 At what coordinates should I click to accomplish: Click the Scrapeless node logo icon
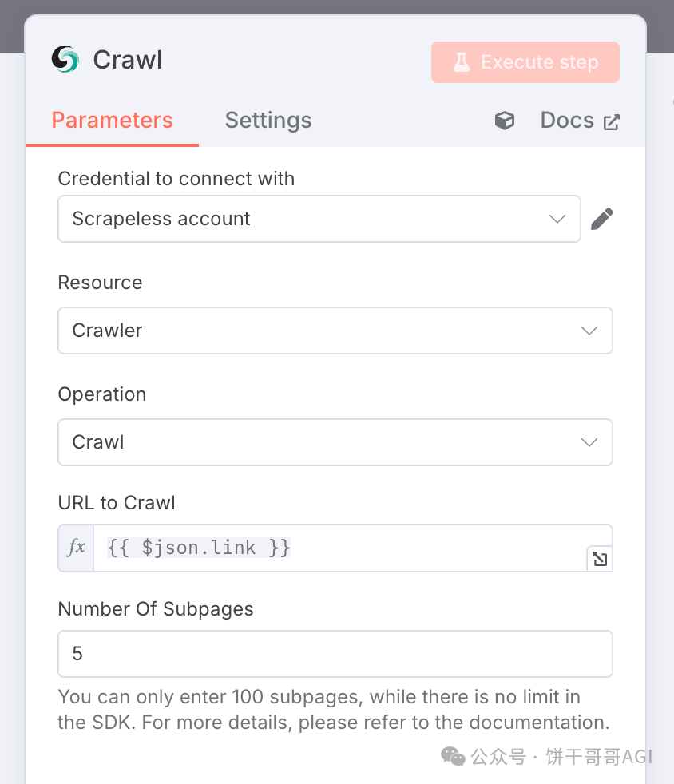65,60
